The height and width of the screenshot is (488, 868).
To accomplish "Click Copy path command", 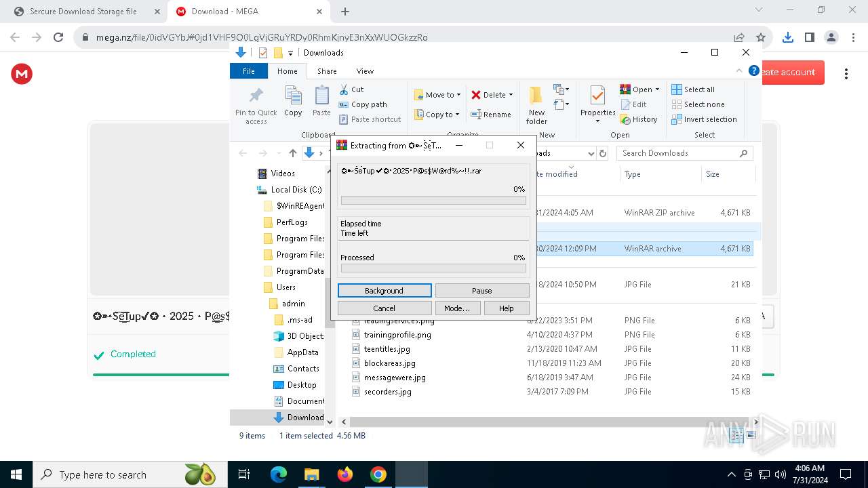I will pyautogui.click(x=363, y=104).
